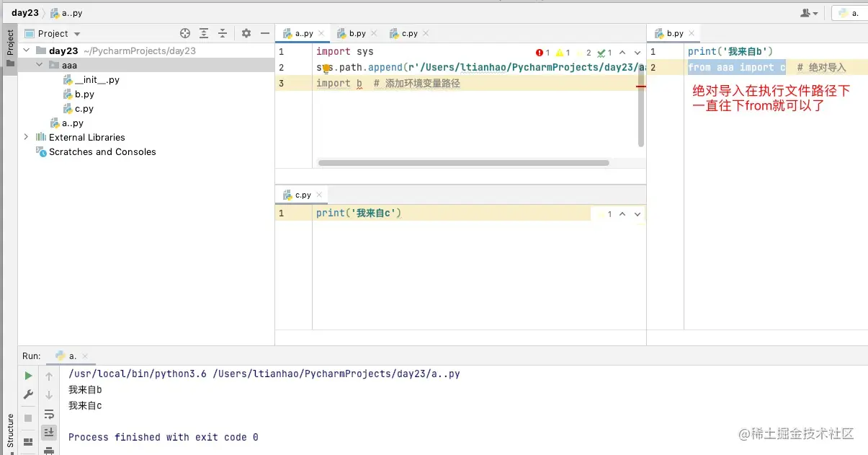Expand External Libraries node
The image size is (868, 455).
[x=27, y=137]
